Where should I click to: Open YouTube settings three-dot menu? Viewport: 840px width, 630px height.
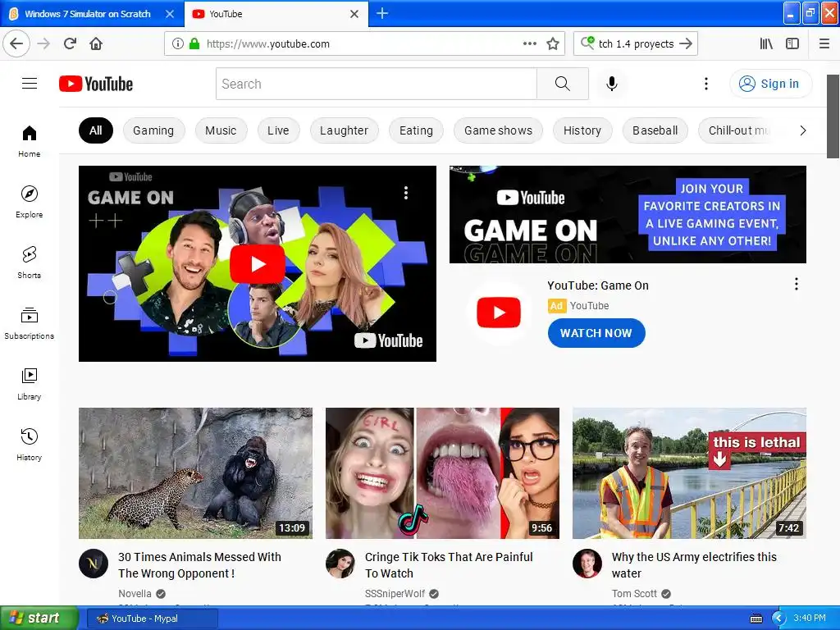(x=706, y=84)
